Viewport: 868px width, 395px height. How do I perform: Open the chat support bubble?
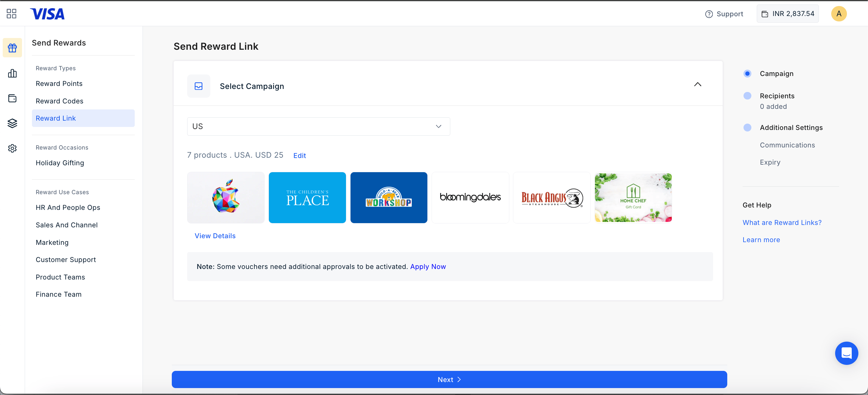846,353
